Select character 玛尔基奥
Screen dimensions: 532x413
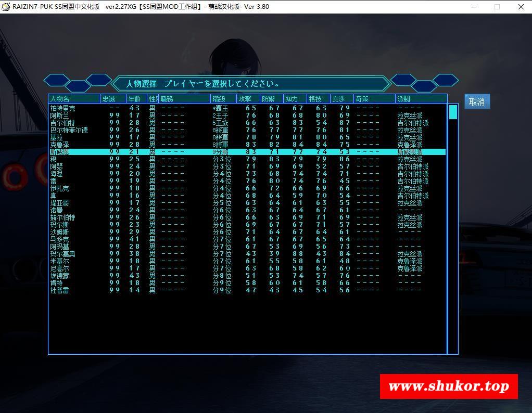(247, 254)
